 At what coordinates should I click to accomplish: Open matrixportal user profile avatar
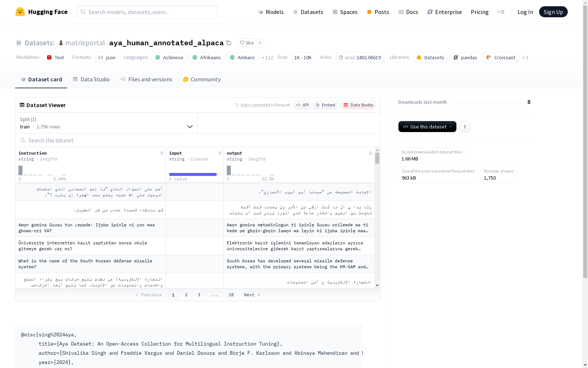click(x=61, y=43)
